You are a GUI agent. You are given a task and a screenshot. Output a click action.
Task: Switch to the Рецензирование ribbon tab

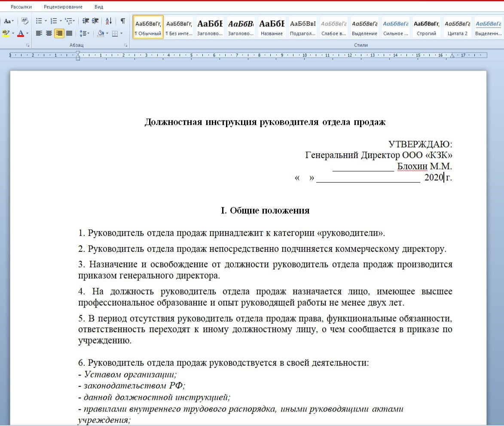63,6
